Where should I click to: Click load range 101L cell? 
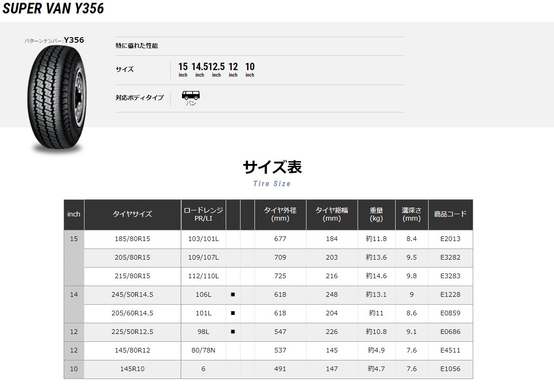click(x=203, y=313)
